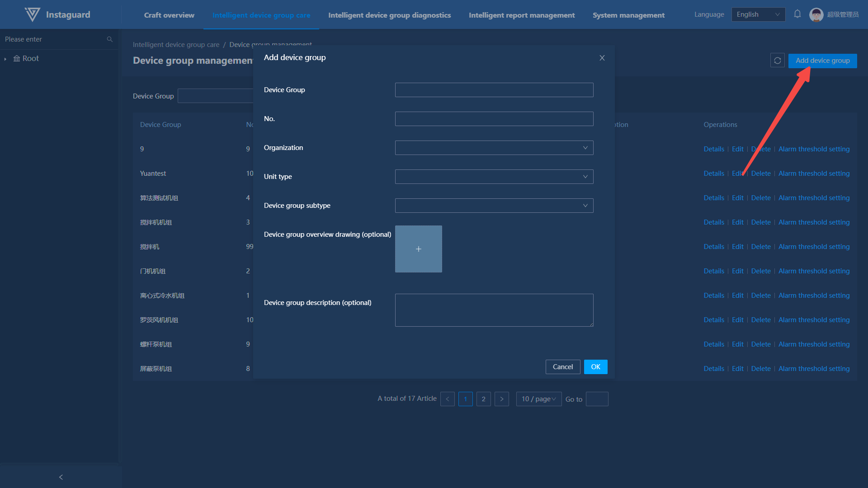Click the notification bell icon
Screen dimensions: 868x488
(x=797, y=14)
